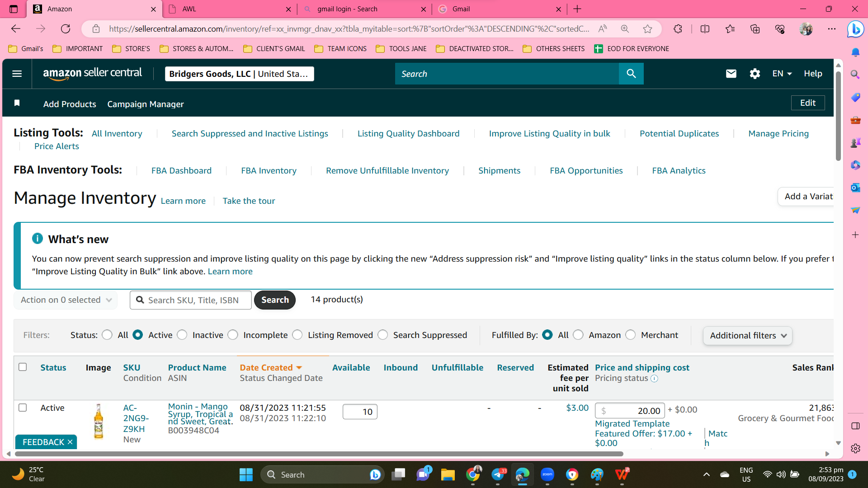Image resolution: width=868 pixels, height=488 pixels.
Task: Click the zoom magnifier icon in address bar
Action: click(x=625, y=29)
